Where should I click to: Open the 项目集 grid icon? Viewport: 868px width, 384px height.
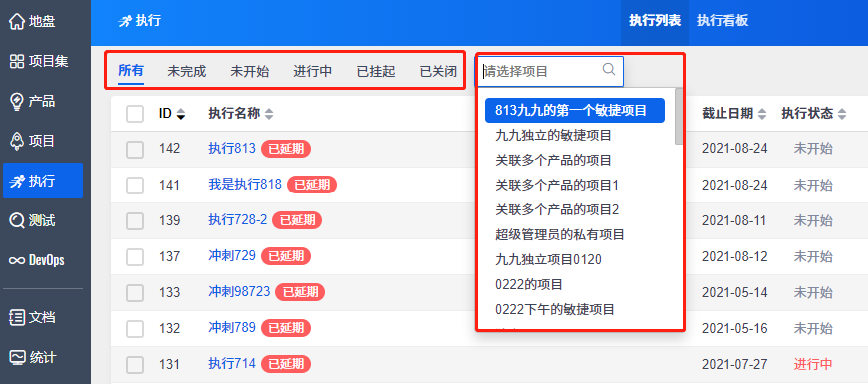coord(17,61)
